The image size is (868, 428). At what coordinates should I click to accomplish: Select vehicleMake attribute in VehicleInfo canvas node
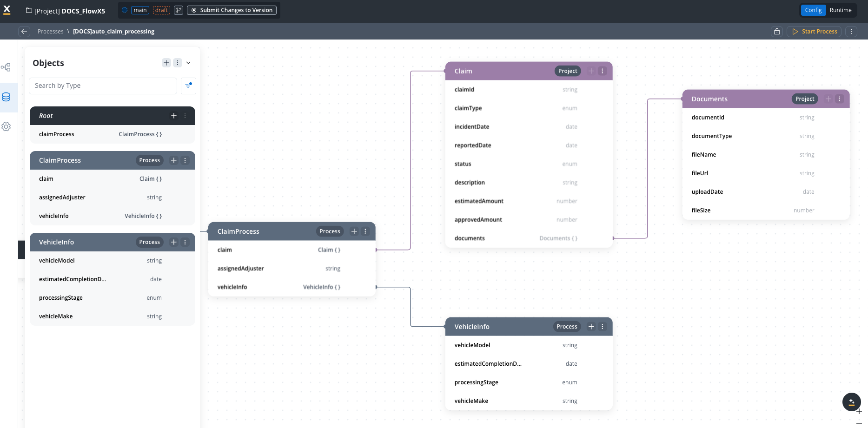(x=529, y=401)
